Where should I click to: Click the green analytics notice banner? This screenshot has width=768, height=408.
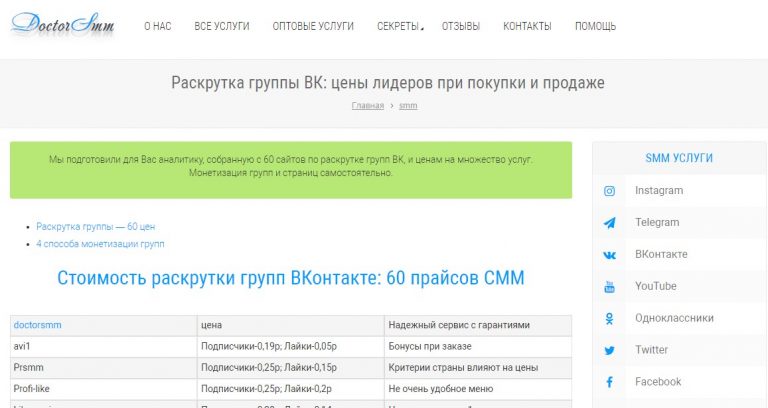click(x=291, y=170)
